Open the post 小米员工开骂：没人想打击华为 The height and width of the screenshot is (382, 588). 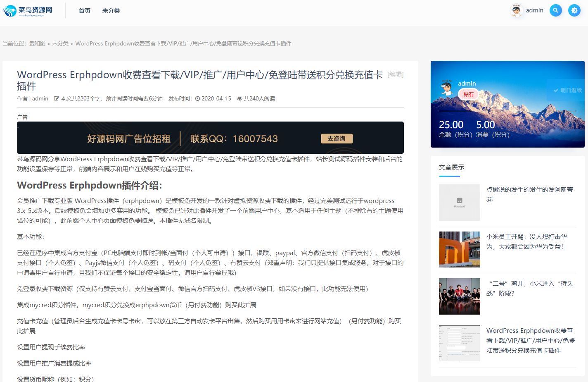(527, 241)
